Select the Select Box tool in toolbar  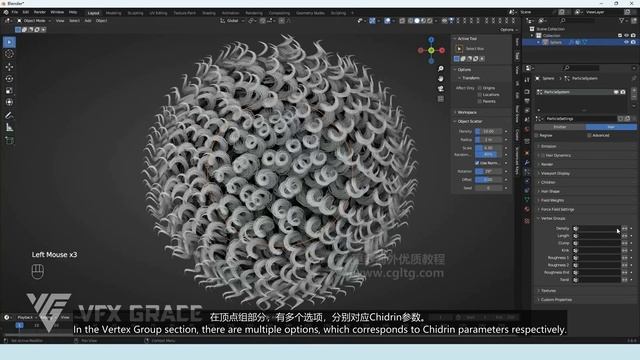coord(9,42)
